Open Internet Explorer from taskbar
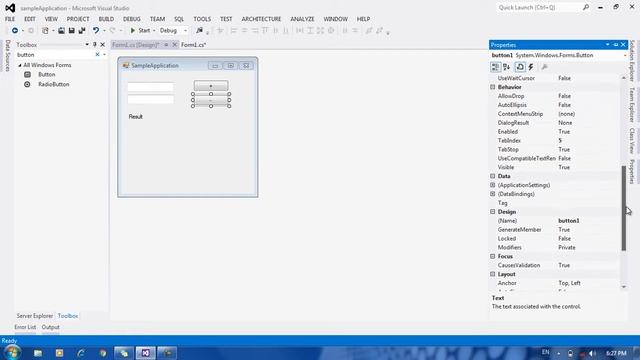640x360 pixels. [x=81, y=353]
